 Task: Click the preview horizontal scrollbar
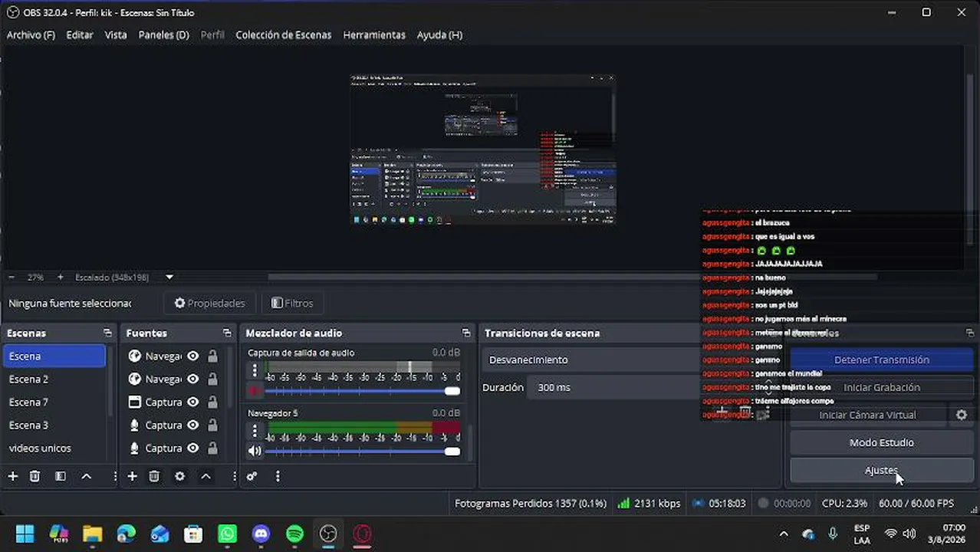(x=572, y=277)
